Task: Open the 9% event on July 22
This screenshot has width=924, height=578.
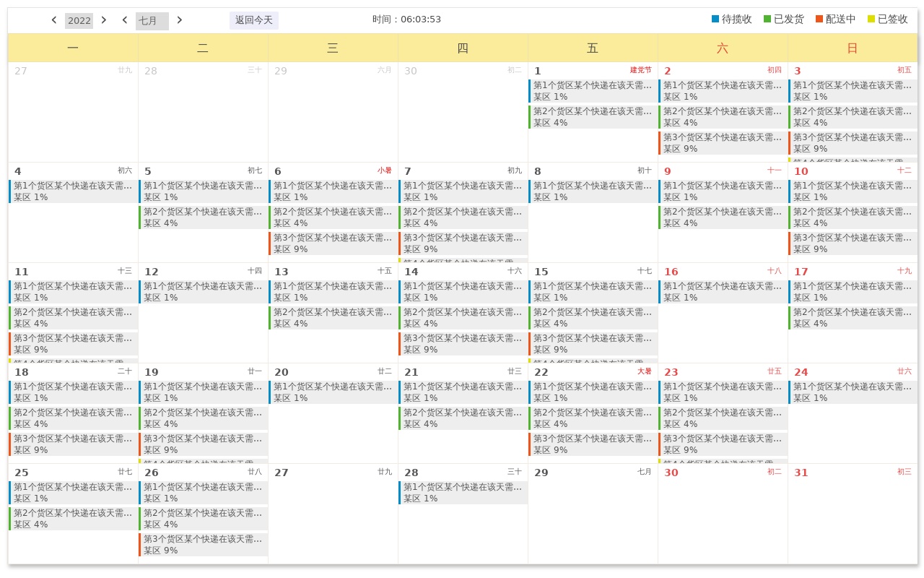Action: (593, 444)
